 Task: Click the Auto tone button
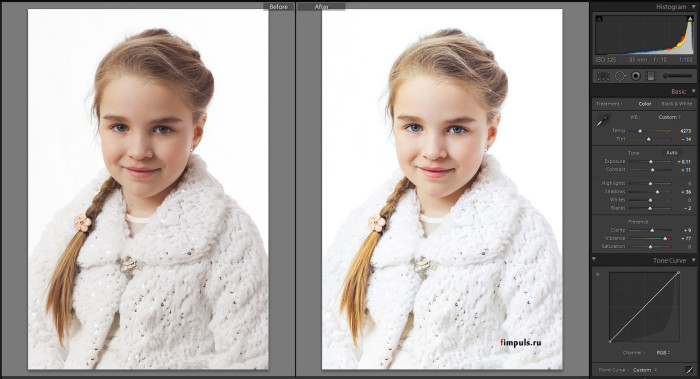pos(672,153)
